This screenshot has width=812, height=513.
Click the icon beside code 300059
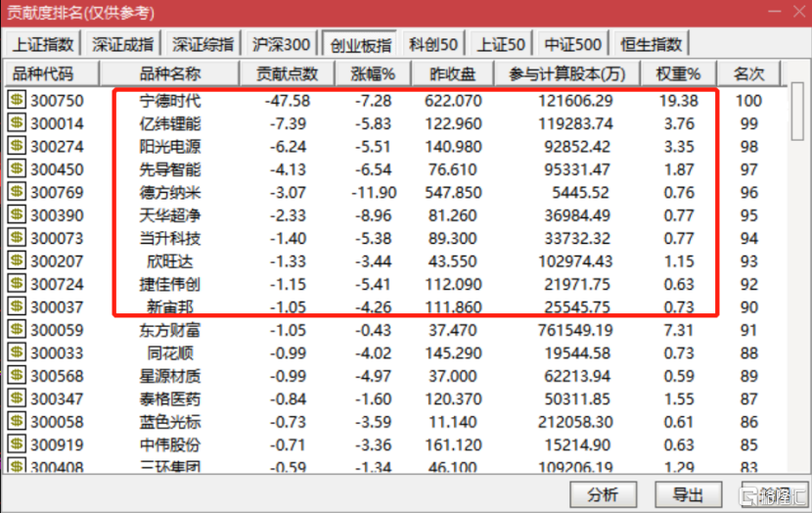[17, 329]
